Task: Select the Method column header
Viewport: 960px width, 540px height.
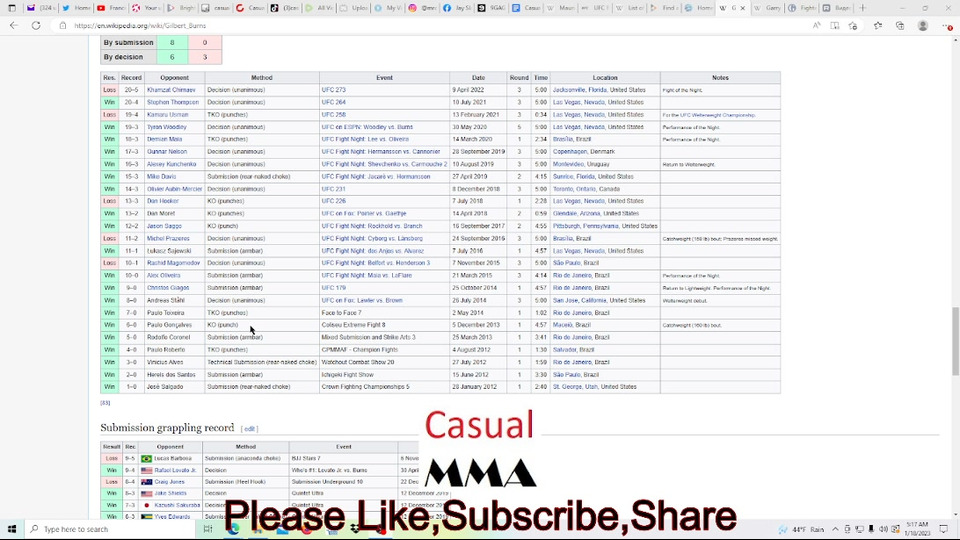Action: (261, 78)
